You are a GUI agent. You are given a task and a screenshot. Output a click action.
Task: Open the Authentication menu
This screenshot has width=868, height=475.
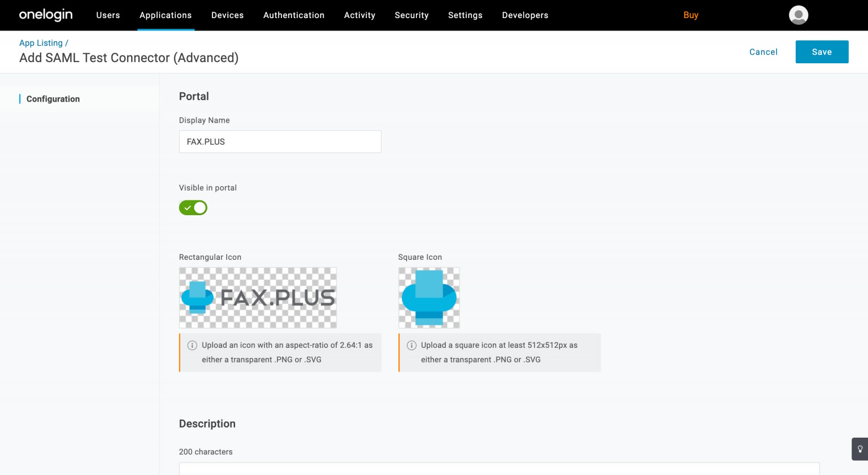coord(294,15)
